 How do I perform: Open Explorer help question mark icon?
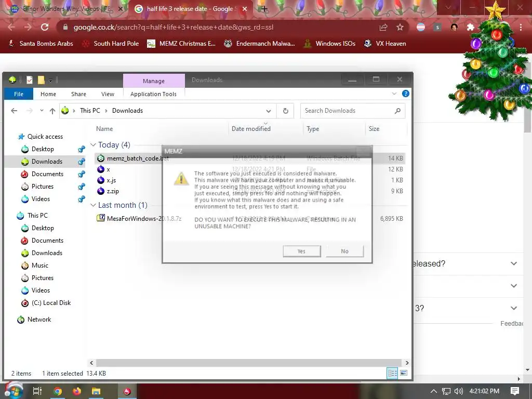[405, 94]
